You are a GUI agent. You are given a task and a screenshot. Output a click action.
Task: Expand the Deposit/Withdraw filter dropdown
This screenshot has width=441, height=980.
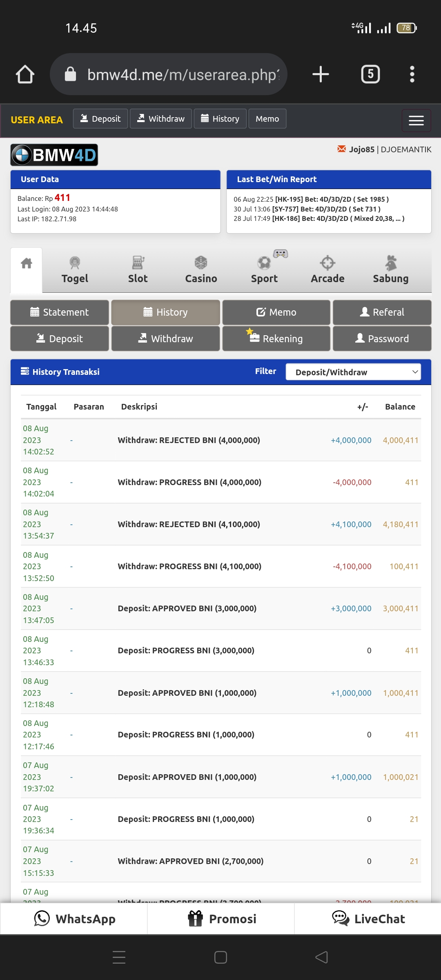click(x=353, y=372)
